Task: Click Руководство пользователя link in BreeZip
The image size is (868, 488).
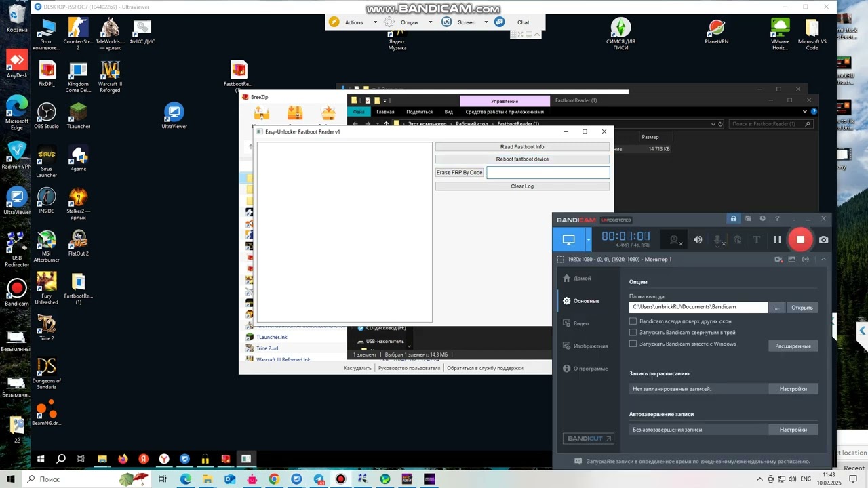Action: click(409, 368)
